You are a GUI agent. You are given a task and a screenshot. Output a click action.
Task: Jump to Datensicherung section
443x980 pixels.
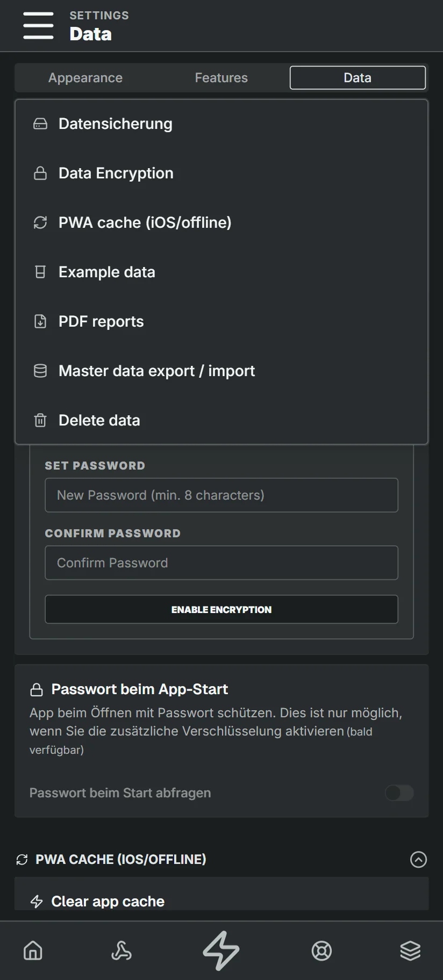pyautogui.click(x=222, y=124)
